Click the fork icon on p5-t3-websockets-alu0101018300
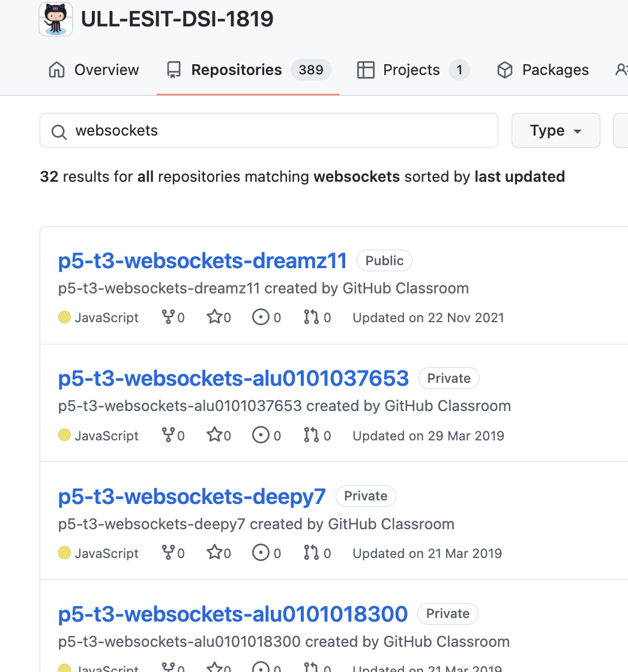 [168, 666]
